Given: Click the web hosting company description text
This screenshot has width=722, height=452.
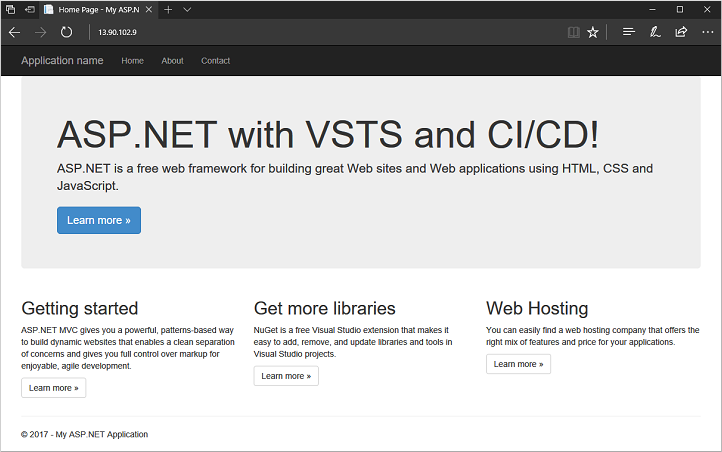Looking at the screenshot, I should (593, 336).
